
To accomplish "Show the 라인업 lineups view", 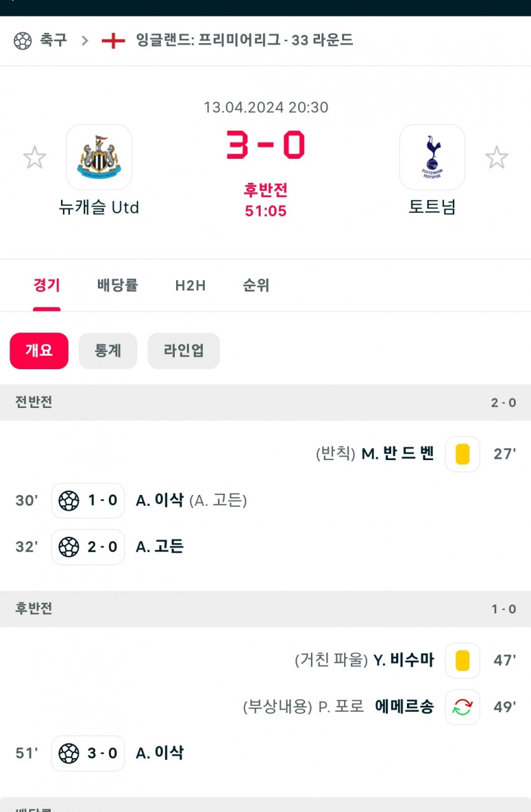I will (184, 351).
